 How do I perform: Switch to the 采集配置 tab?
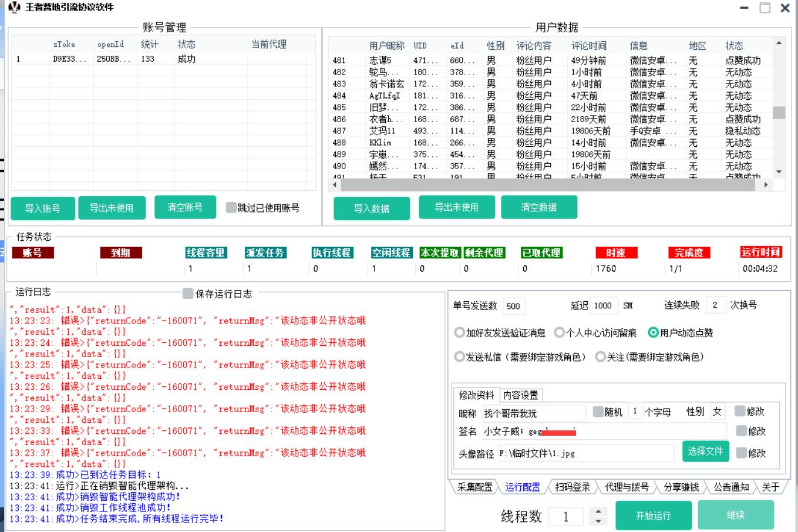[x=474, y=487]
